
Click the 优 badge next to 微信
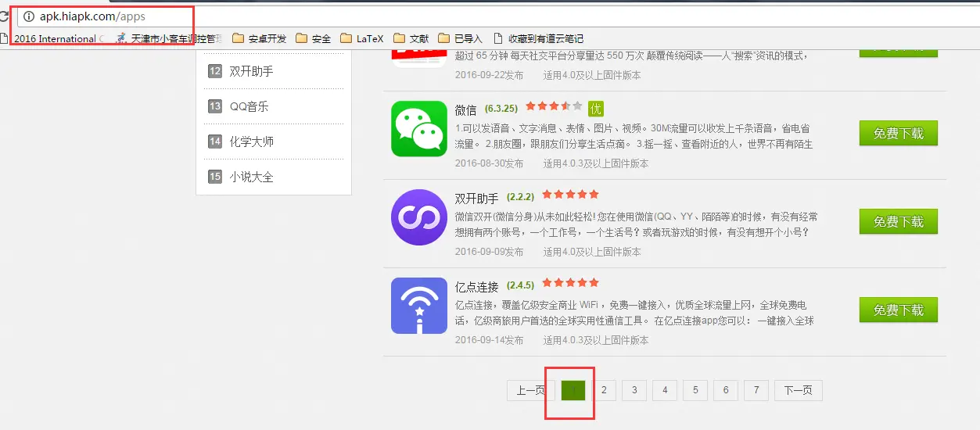[x=596, y=109]
